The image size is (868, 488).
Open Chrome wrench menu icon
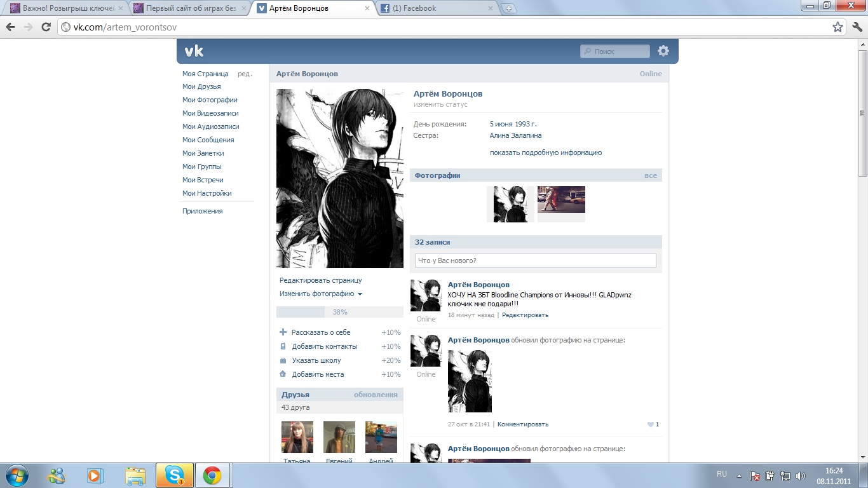point(857,27)
